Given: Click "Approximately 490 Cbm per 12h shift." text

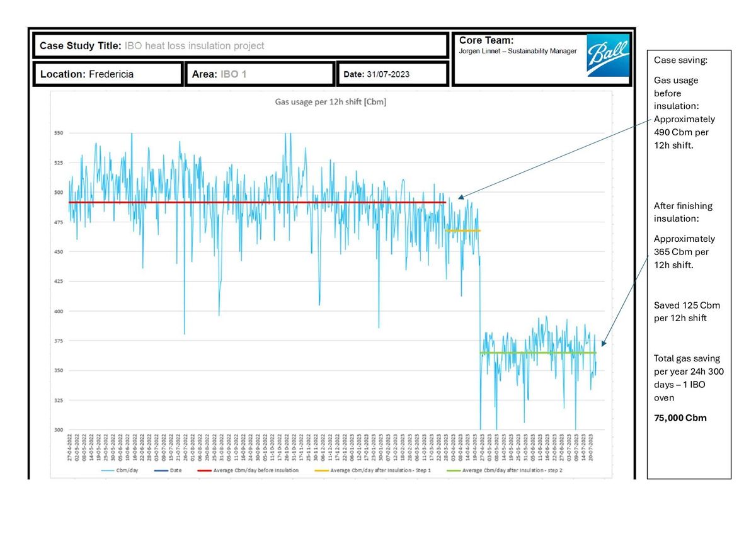Looking at the screenshot, I should pyautogui.click(x=685, y=132).
